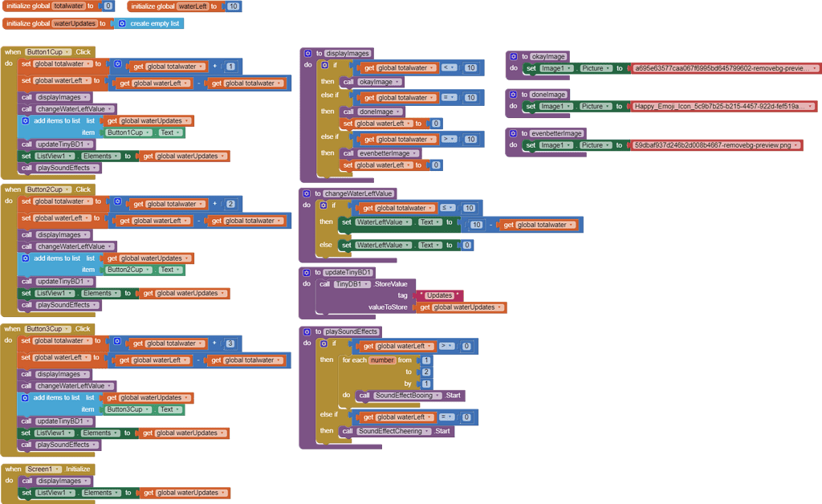822x504 pixels.
Task: Open gear icon on evenbetterImage procedure block
Action: [x=513, y=133]
